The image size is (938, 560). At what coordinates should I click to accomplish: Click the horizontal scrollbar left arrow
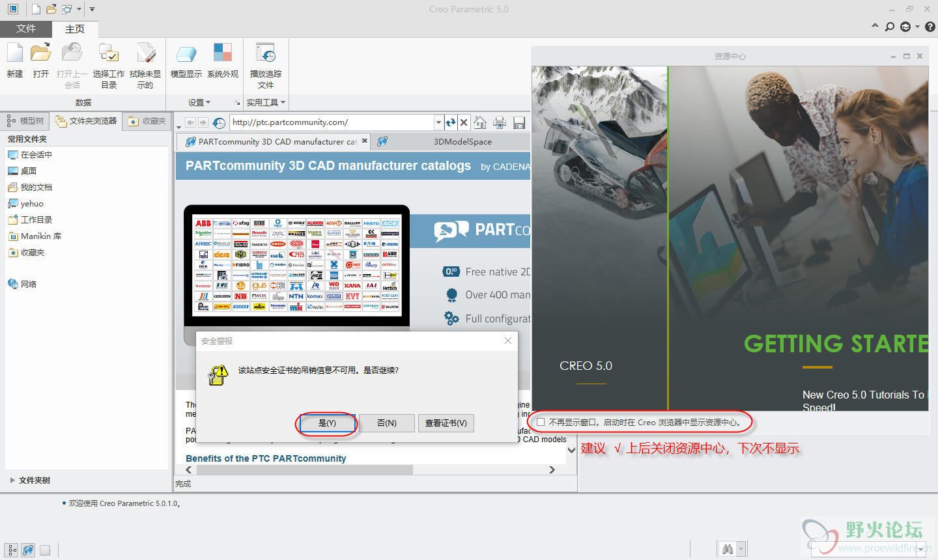tap(190, 469)
